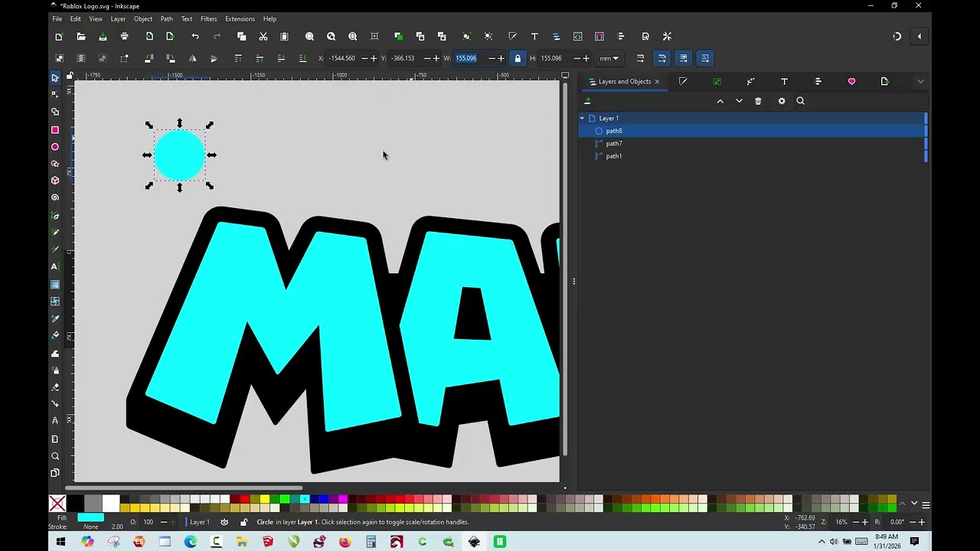
Task: Click the Save document icon
Action: 103,36
